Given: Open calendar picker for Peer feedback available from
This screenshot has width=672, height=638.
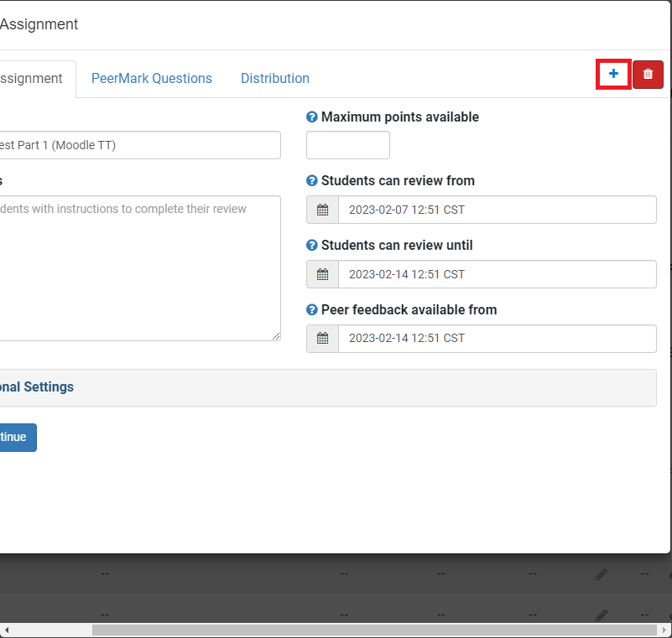Looking at the screenshot, I should (321, 338).
